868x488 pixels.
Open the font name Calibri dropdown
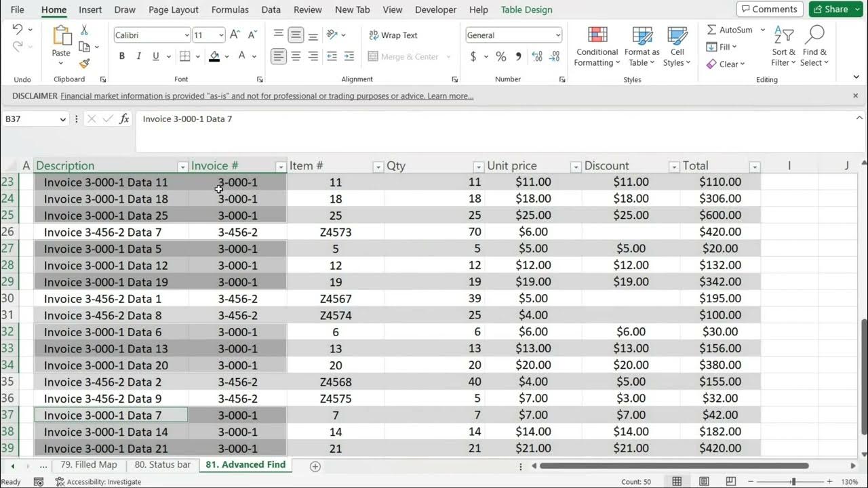tap(186, 35)
